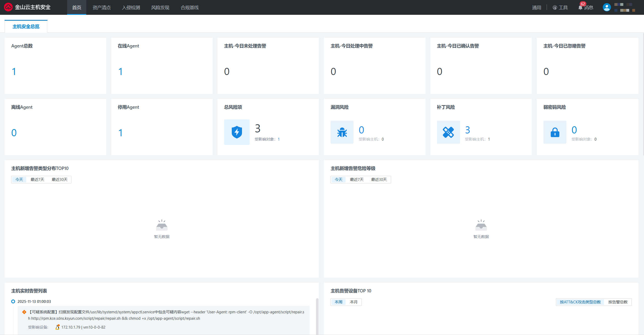Click the total risk shield icon

coord(237,132)
